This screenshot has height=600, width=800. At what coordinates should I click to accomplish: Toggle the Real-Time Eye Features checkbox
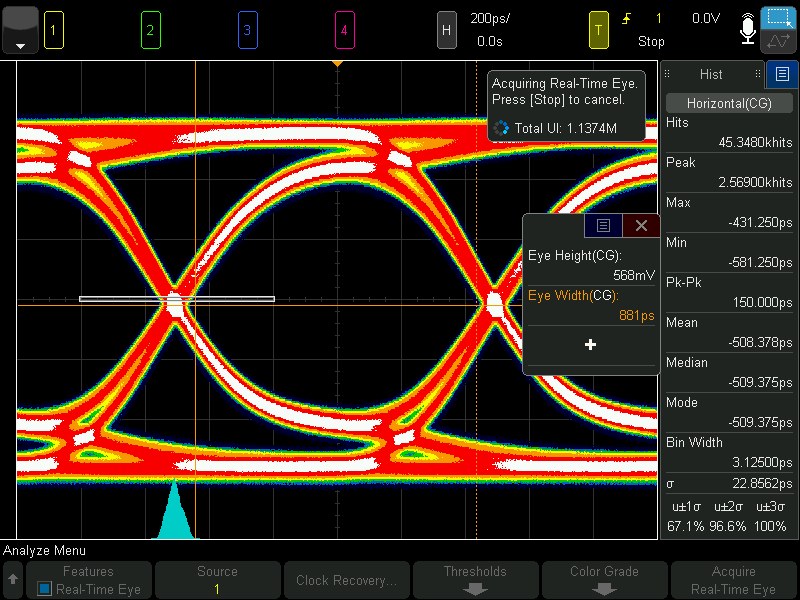(44, 589)
